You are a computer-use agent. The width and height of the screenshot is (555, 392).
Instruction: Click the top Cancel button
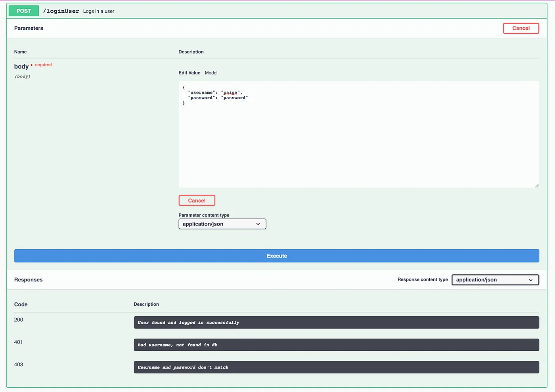click(521, 28)
